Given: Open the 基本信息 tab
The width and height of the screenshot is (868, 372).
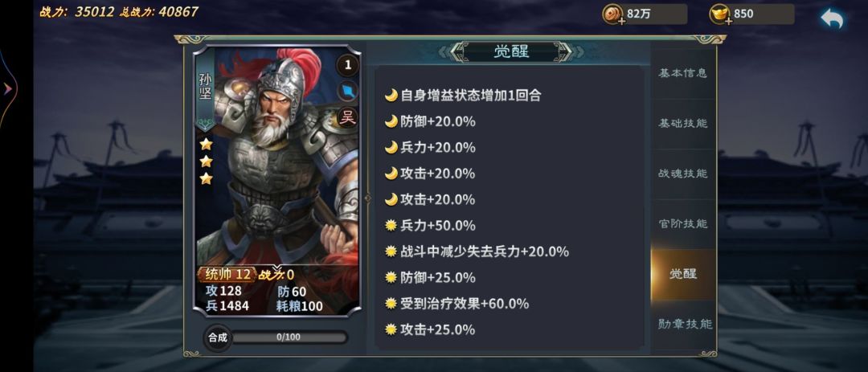Looking at the screenshot, I should pyautogui.click(x=682, y=74).
